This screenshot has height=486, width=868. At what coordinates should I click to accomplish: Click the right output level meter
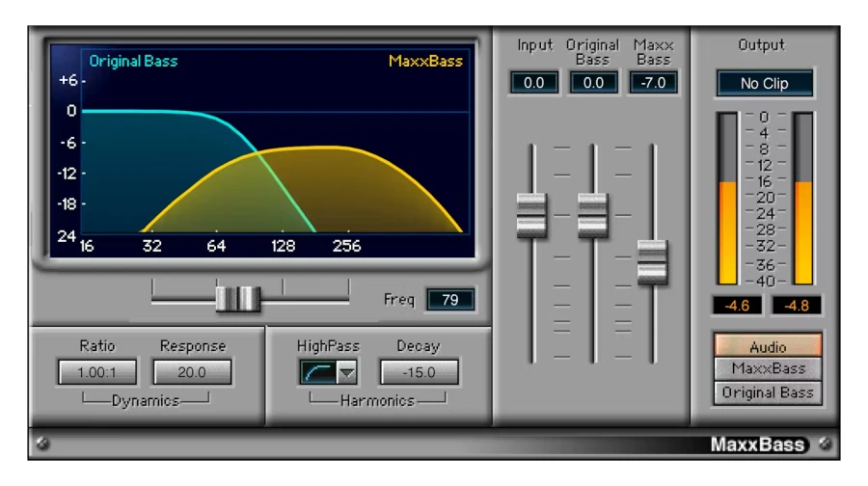coord(803,199)
